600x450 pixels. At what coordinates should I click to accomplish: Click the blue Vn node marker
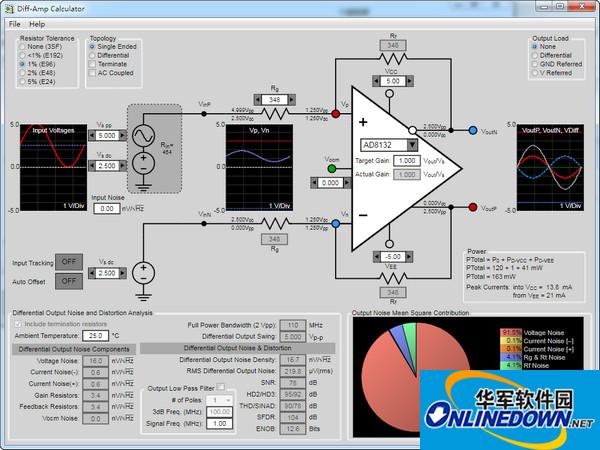(x=336, y=224)
